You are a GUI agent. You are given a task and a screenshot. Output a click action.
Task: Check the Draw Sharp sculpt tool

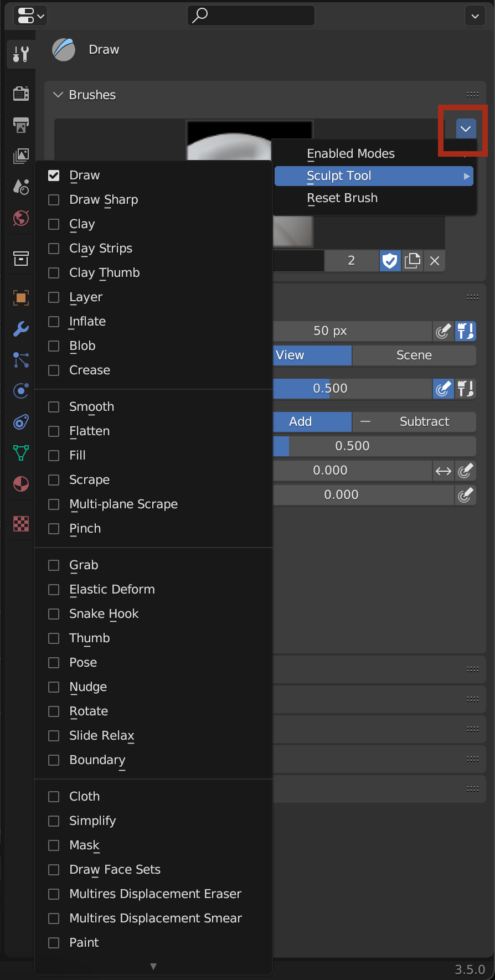point(54,200)
